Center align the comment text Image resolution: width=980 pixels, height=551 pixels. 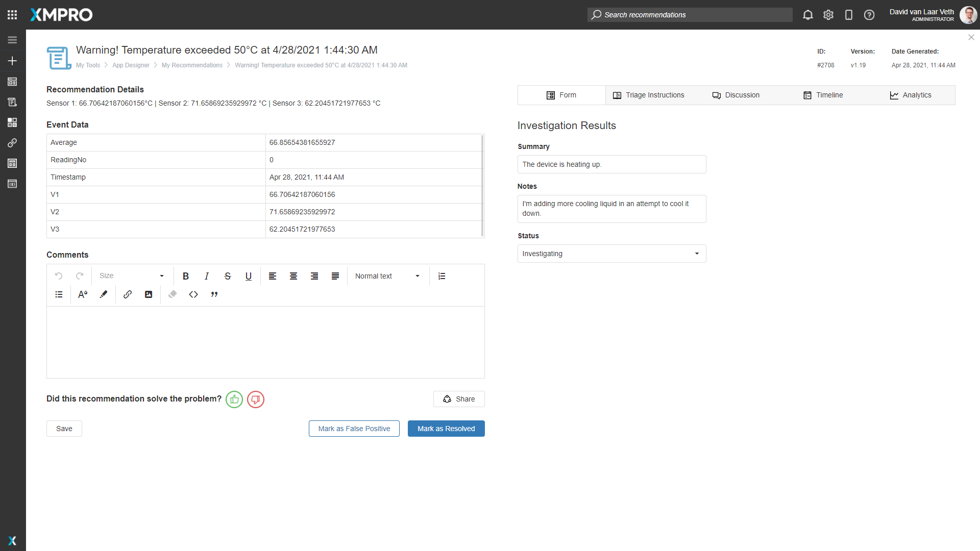click(293, 276)
